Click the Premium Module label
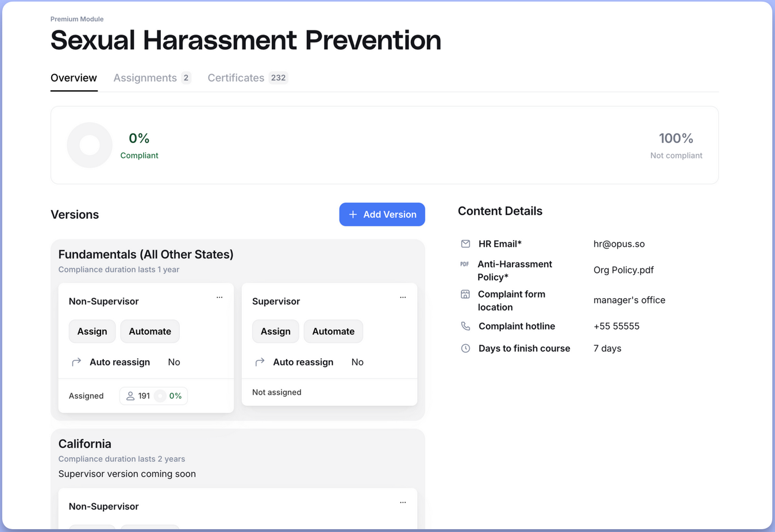Screen dimensions: 775x532 click(x=77, y=19)
